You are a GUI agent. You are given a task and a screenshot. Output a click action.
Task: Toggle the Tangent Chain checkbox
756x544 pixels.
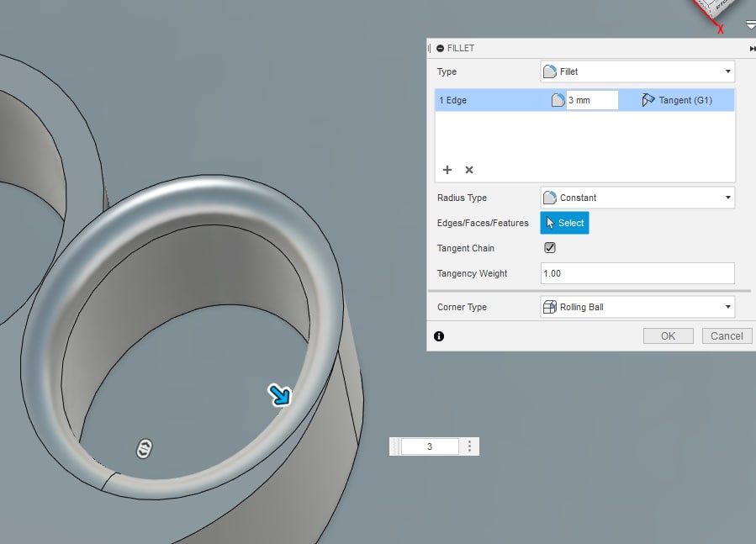tap(550, 248)
